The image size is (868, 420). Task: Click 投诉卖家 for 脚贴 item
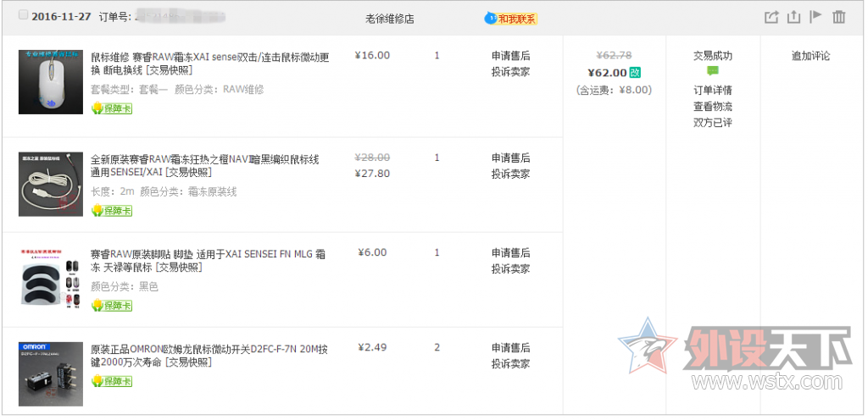511,269
